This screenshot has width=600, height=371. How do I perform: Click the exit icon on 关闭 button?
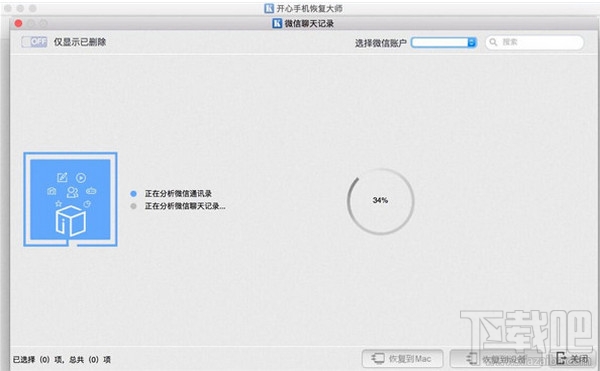pos(562,358)
